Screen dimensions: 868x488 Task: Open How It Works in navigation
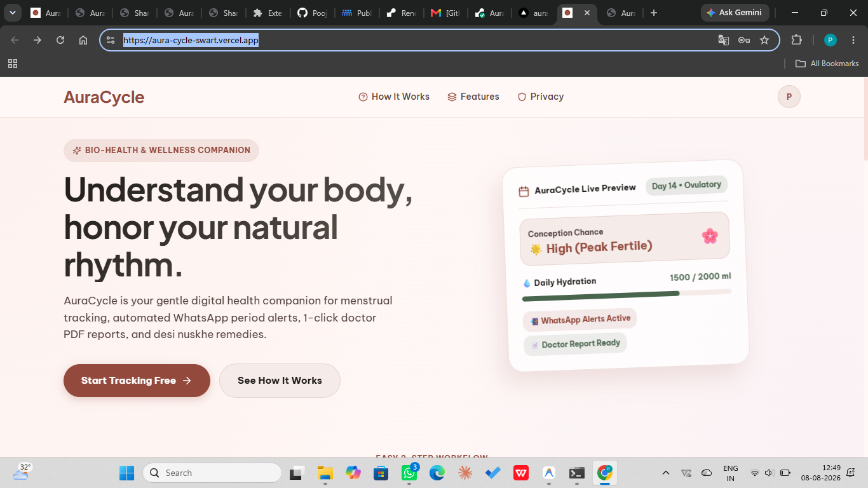[x=394, y=97]
